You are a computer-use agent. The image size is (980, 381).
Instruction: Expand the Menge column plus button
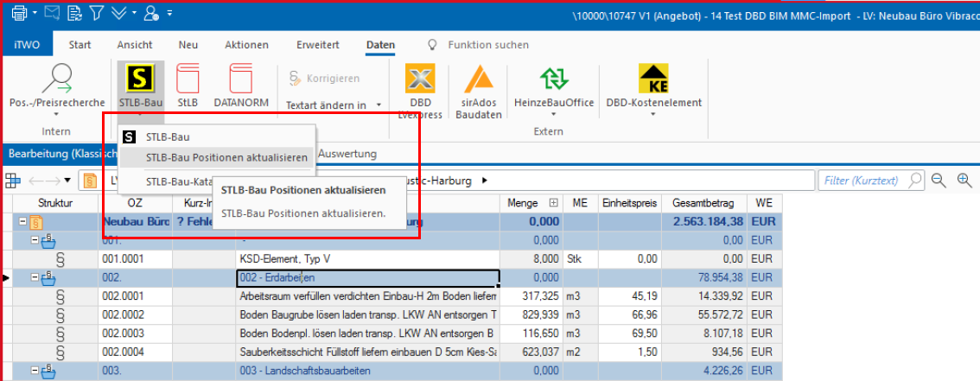pos(554,203)
